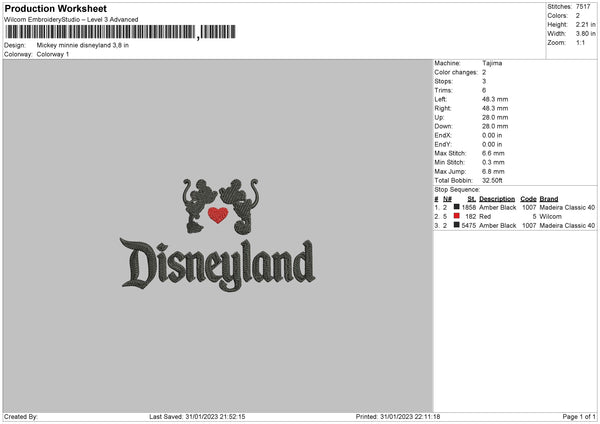Click the black swatch beside stitch count 1858
The width and height of the screenshot is (600, 424).
(457, 207)
